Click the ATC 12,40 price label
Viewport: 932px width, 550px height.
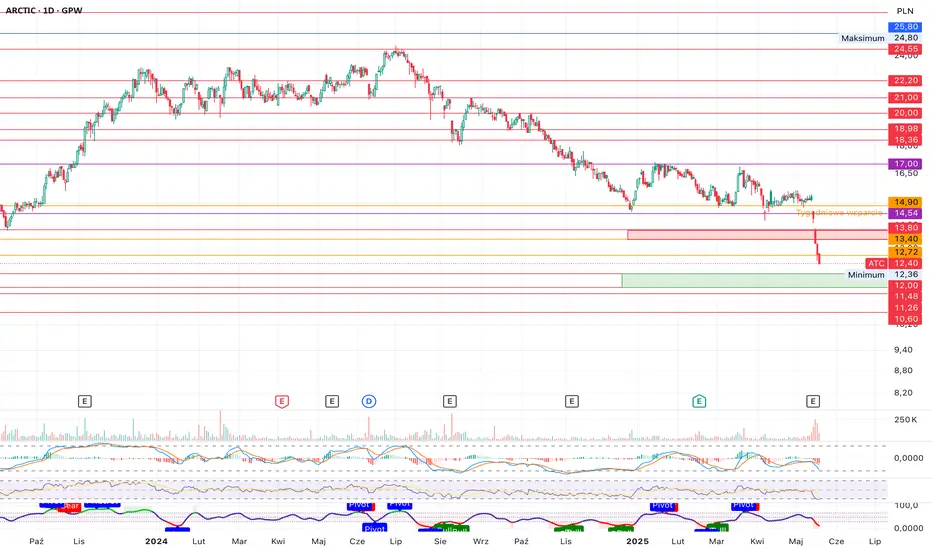coord(894,263)
